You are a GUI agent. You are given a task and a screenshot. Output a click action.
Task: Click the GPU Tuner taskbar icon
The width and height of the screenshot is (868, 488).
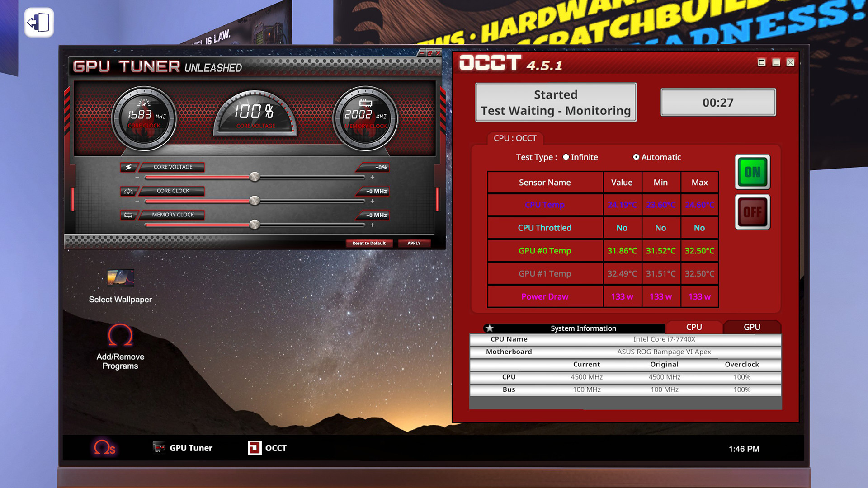185,447
